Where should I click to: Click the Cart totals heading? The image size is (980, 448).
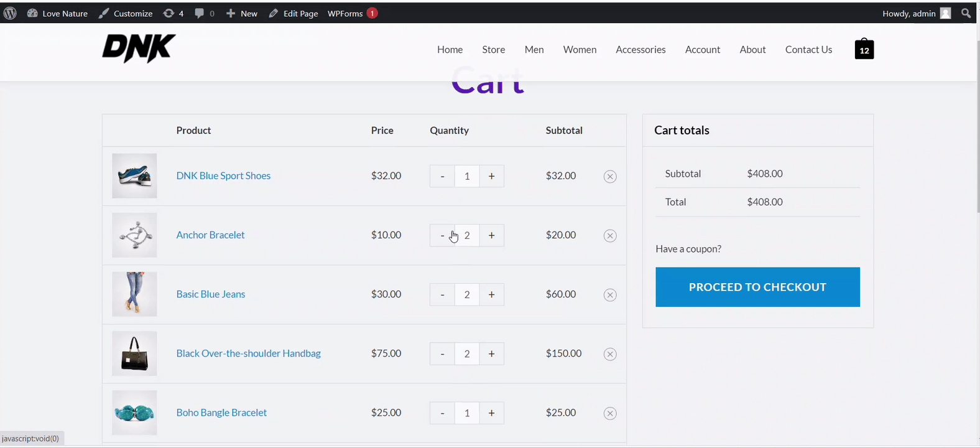coord(682,130)
